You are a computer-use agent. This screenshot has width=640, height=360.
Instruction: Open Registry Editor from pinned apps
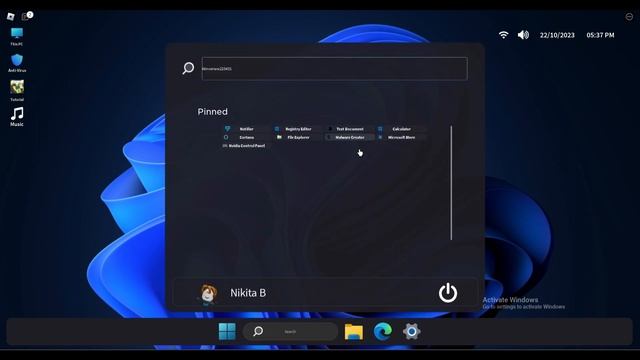click(298, 129)
